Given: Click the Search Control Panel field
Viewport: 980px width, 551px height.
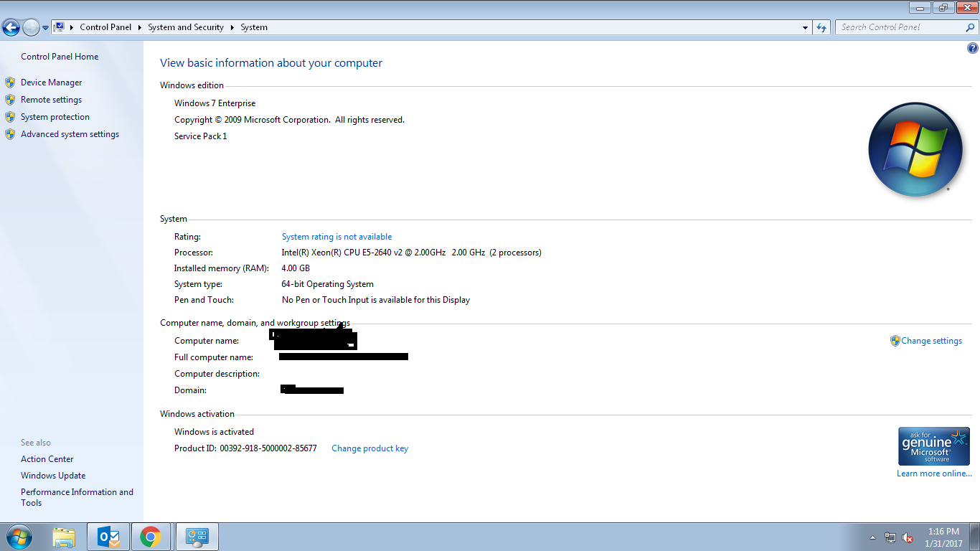Looking at the screenshot, I should tap(900, 27).
